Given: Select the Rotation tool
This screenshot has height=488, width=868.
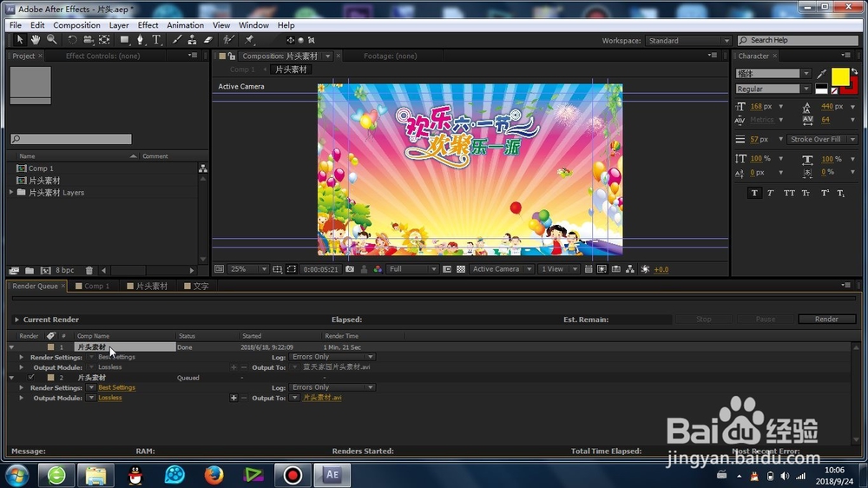Looking at the screenshot, I should 72,40.
